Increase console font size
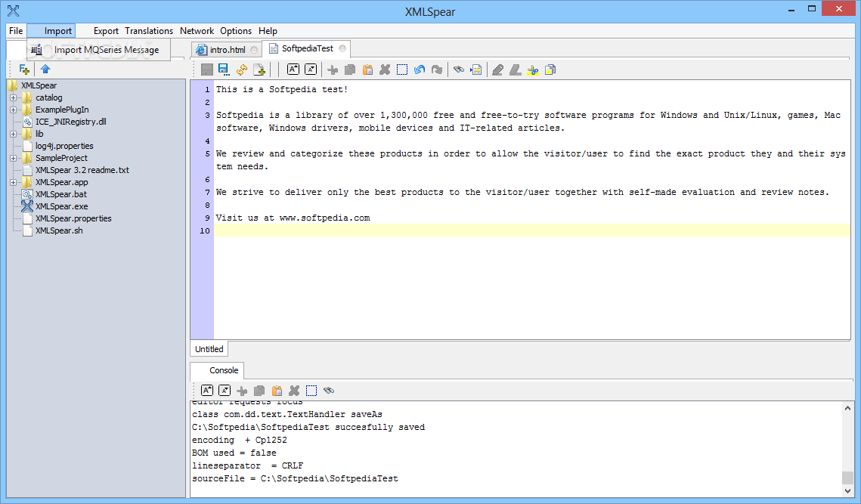 (207, 391)
